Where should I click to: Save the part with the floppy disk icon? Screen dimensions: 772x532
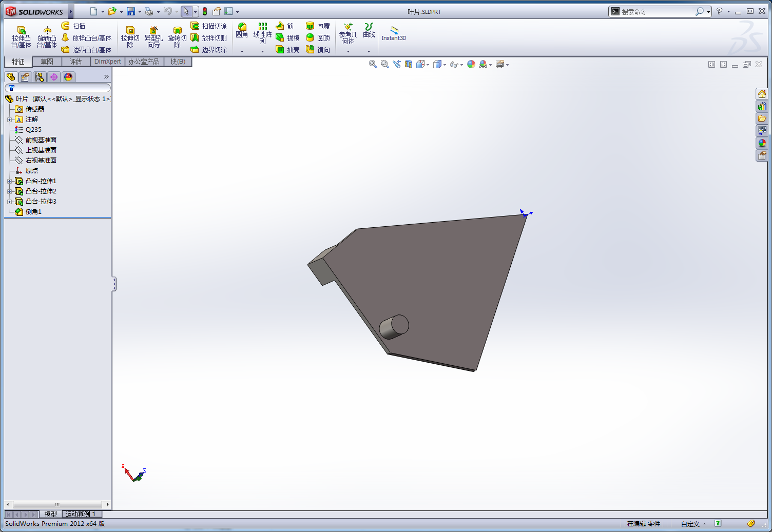pos(131,11)
